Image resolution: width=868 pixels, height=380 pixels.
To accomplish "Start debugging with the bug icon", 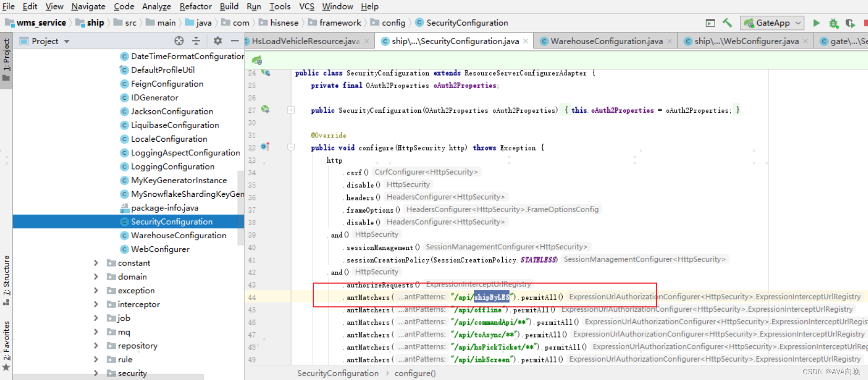I will click(833, 23).
